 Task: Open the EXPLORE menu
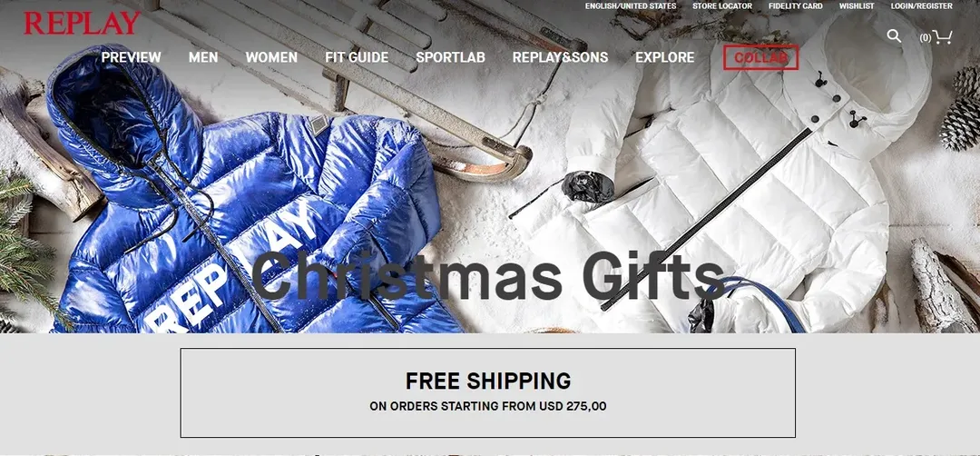[x=665, y=57]
